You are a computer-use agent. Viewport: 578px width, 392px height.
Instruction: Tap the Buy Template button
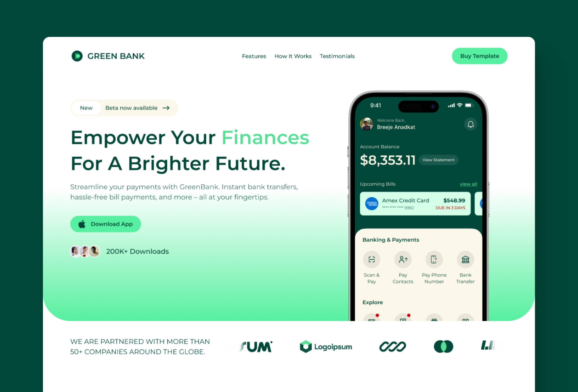click(x=480, y=56)
